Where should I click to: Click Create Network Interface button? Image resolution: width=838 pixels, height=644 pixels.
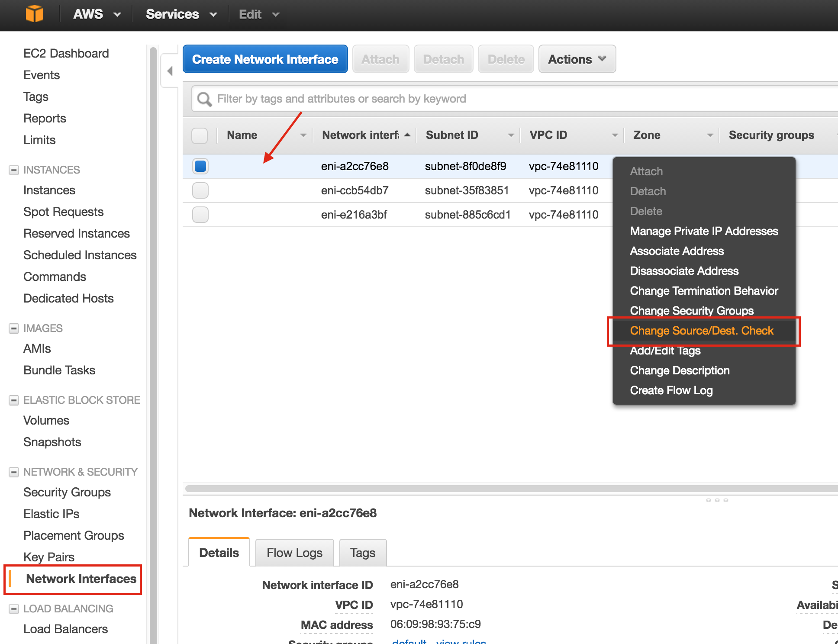265,59
